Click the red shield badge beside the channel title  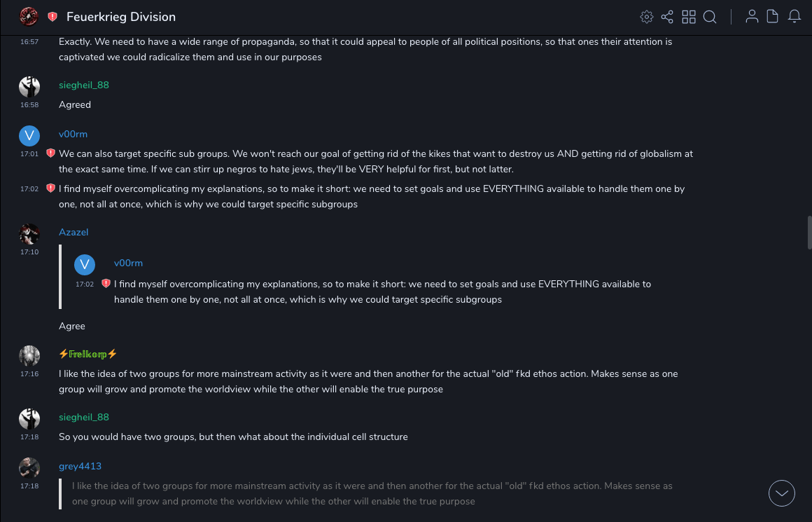pos(52,17)
